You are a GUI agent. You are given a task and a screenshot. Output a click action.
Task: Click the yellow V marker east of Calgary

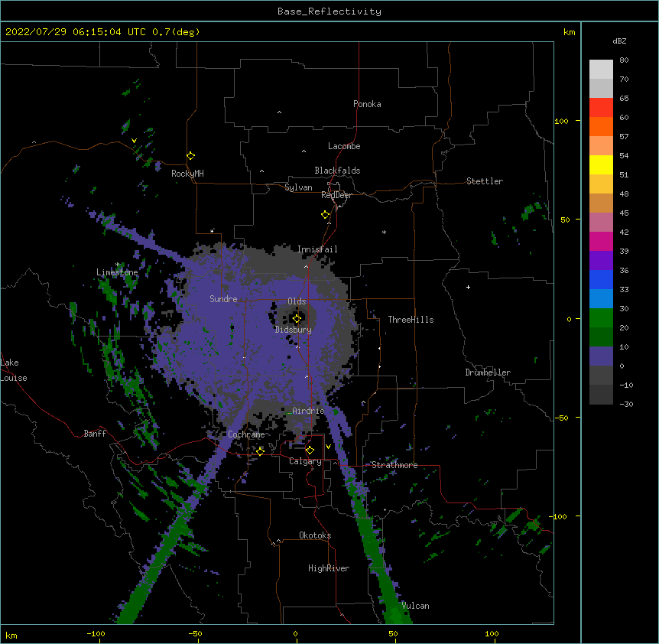click(x=328, y=447)
